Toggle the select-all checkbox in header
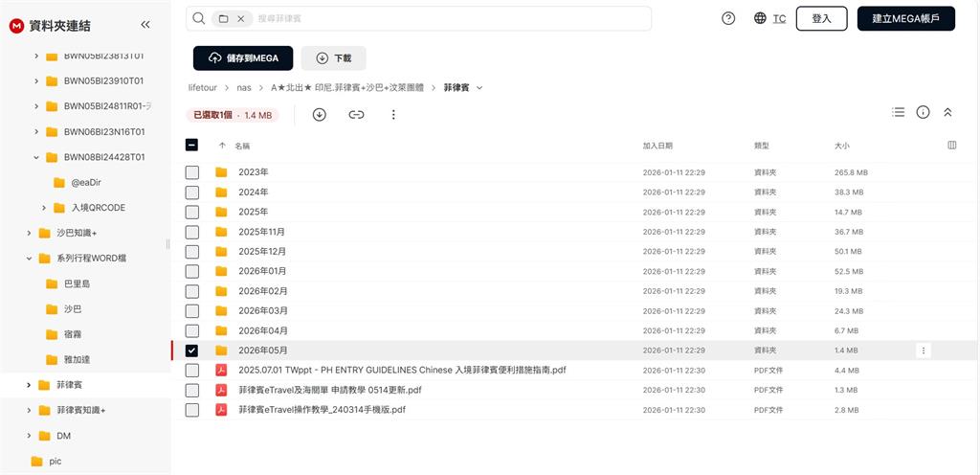The width and height of the screenshot is (980, 475). tap(192, 146)
